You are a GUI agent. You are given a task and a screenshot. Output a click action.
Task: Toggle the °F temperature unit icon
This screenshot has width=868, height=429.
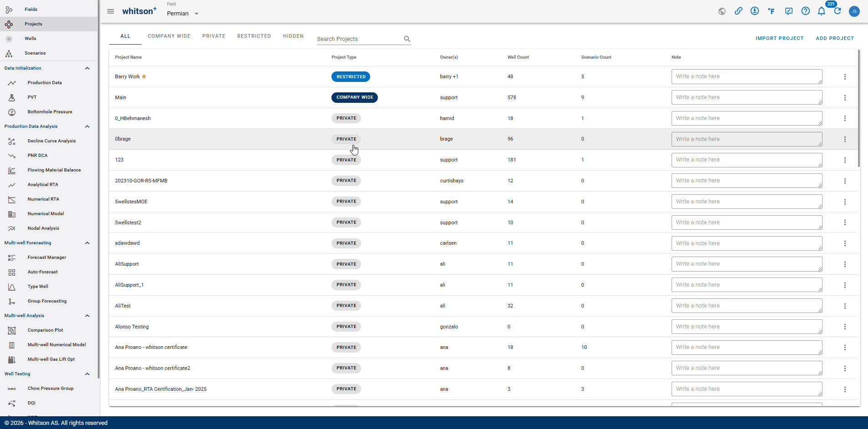(x=771, y=11)
